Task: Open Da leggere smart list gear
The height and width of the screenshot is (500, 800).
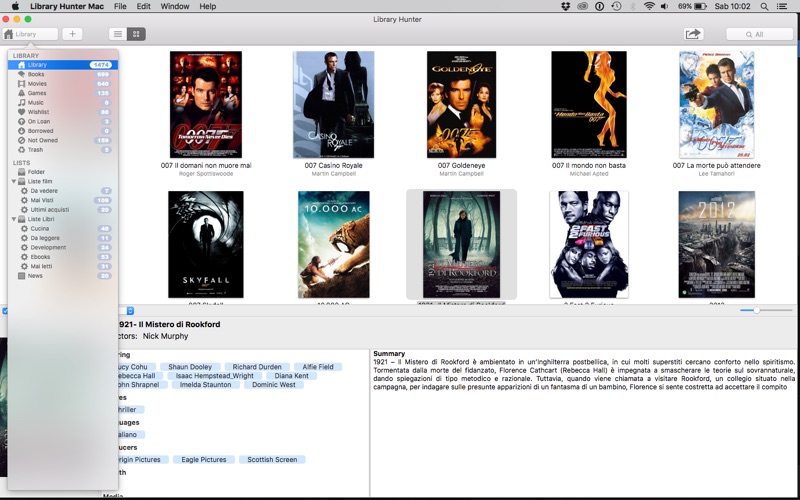Action: point(24,238)
